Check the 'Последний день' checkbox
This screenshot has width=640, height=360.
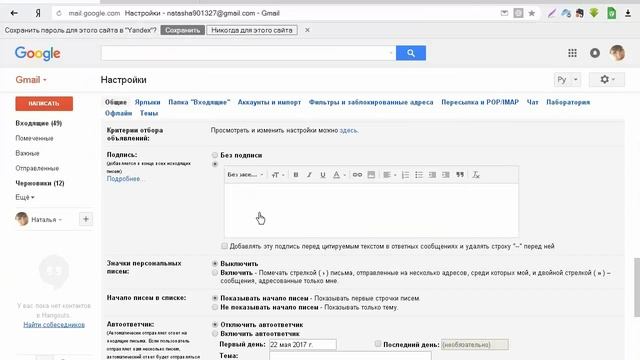pos(378,344)
